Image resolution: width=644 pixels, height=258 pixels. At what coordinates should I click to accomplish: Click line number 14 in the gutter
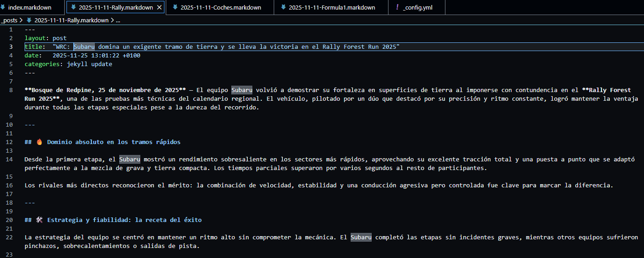click(10, 159)
